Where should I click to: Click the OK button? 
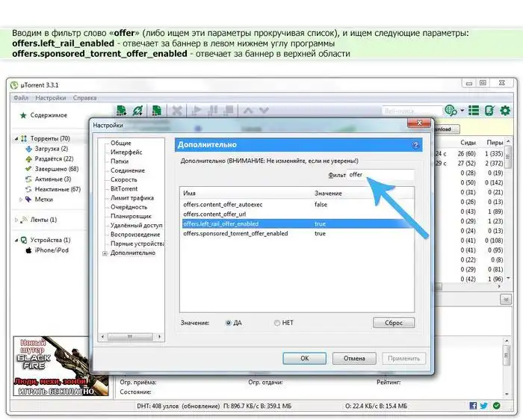coord(304,358)
